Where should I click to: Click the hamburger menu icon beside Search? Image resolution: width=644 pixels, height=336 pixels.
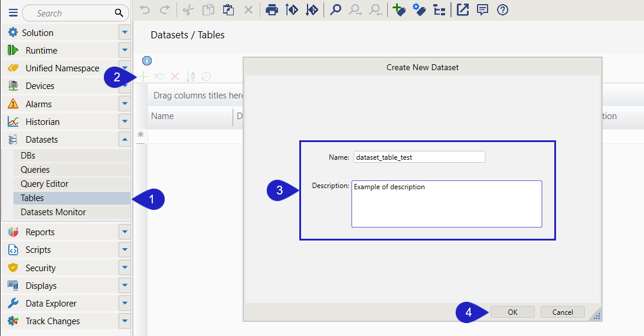click(13, 13)
